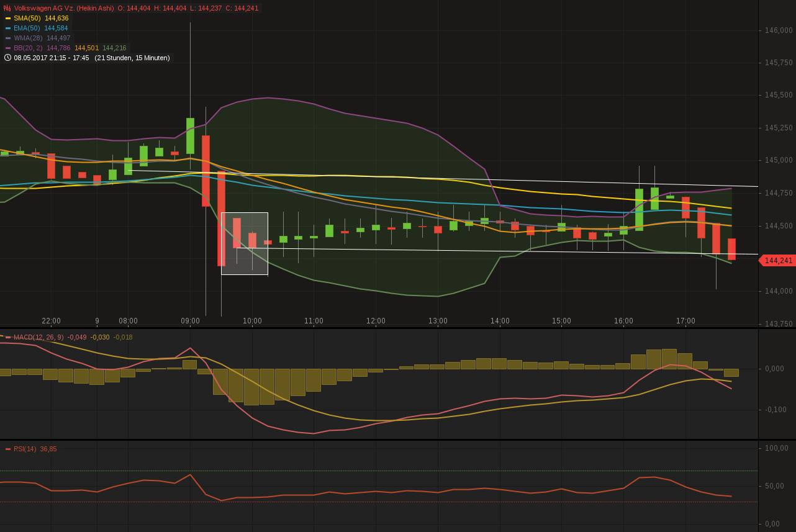Image resolution: width=796 pixels, height=532 pixels.
Task: Click the MACD histogram value -0,018
Action: coord(123,337)
